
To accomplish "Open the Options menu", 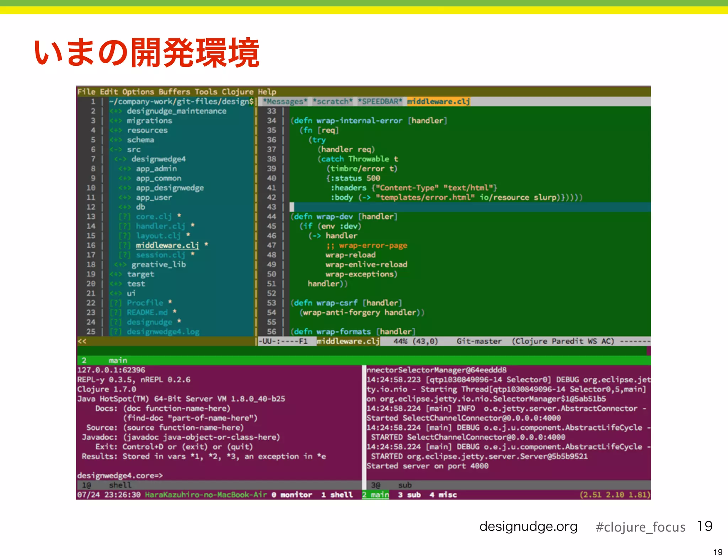I will tap(138, 92).
